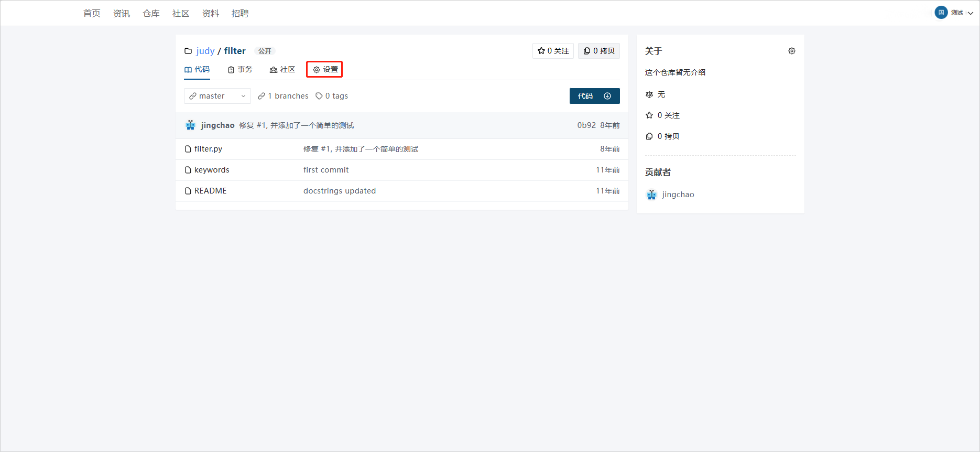Screen dimensions: 980x452
Task: Open the 设置 settings tab
Action: tap(325, 69)
